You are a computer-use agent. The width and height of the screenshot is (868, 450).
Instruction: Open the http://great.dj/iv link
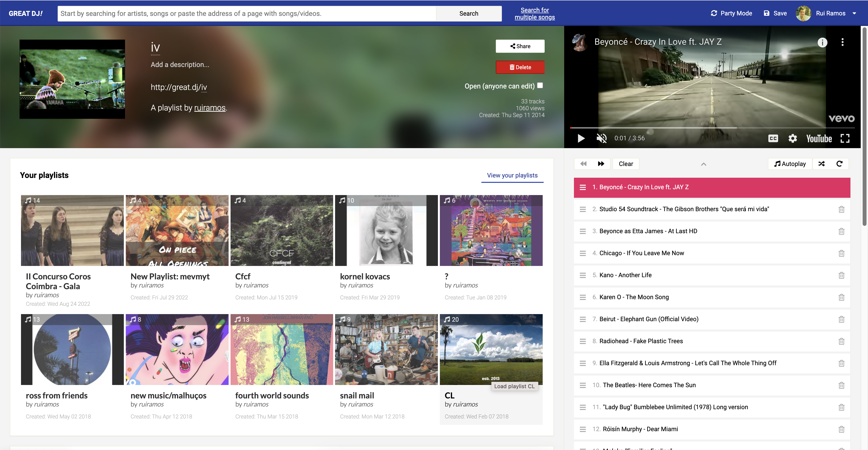179,87
